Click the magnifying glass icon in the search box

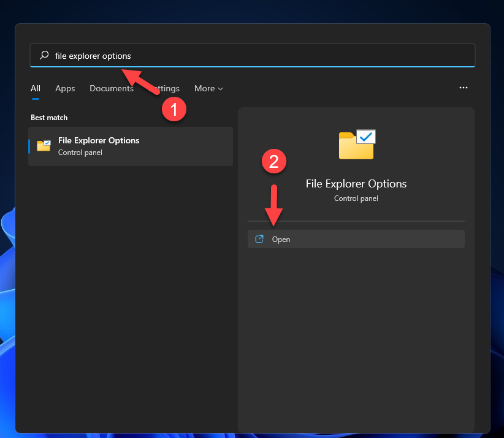(x=44, y=55)
